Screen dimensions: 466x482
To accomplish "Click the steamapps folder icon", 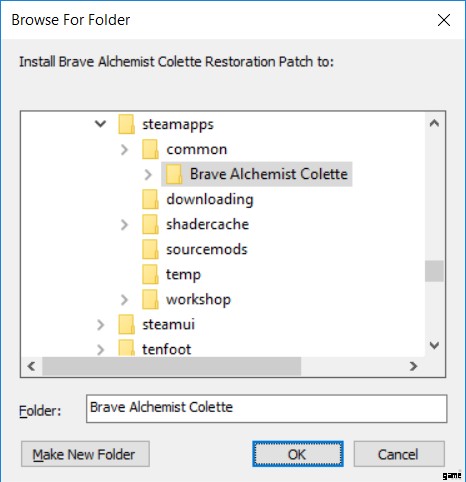I will [127, 124].
